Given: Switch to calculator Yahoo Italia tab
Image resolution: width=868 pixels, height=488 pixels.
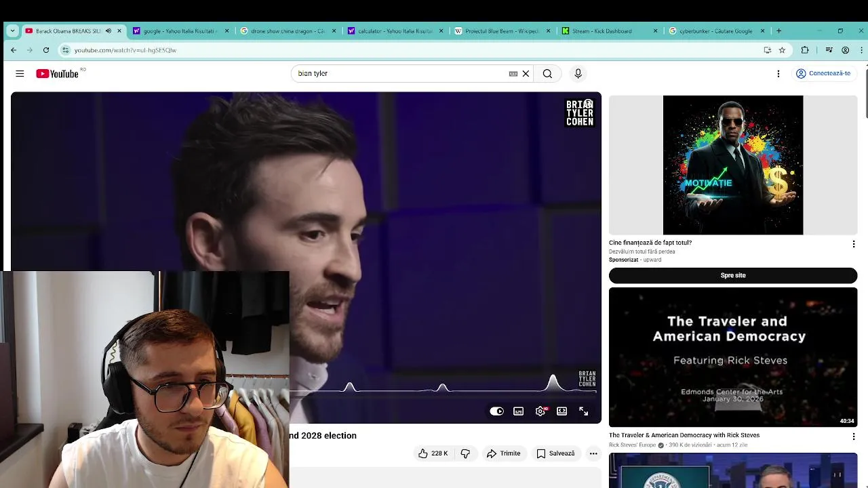Looking at the screenshot, I should coord(395,30).
